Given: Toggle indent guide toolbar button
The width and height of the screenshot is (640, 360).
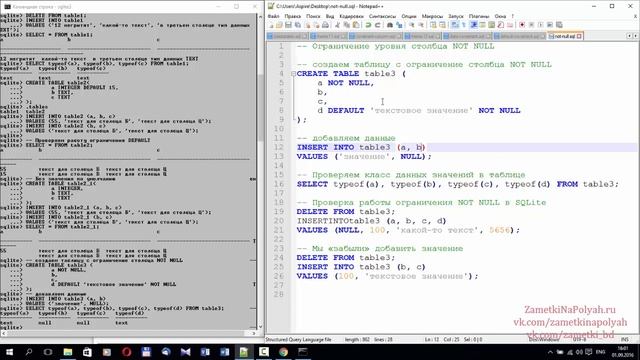Looking at the screenshot, I should tap(473, 25).
